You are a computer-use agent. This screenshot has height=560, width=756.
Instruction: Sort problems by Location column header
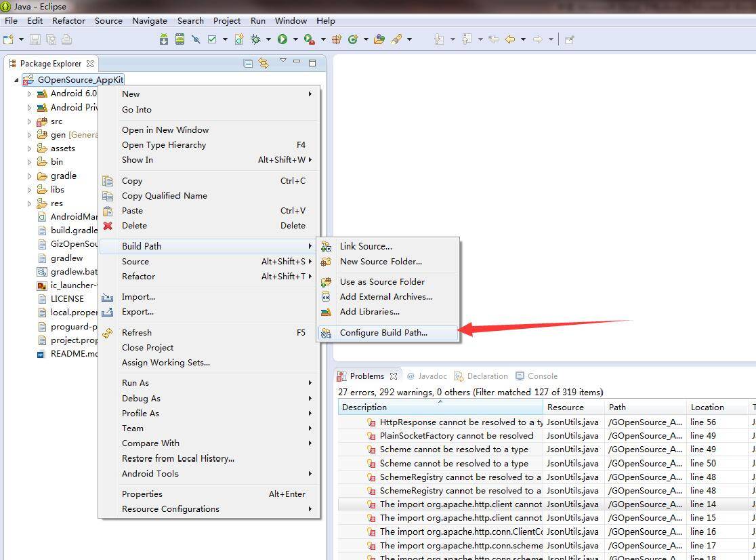pos(717,407)
